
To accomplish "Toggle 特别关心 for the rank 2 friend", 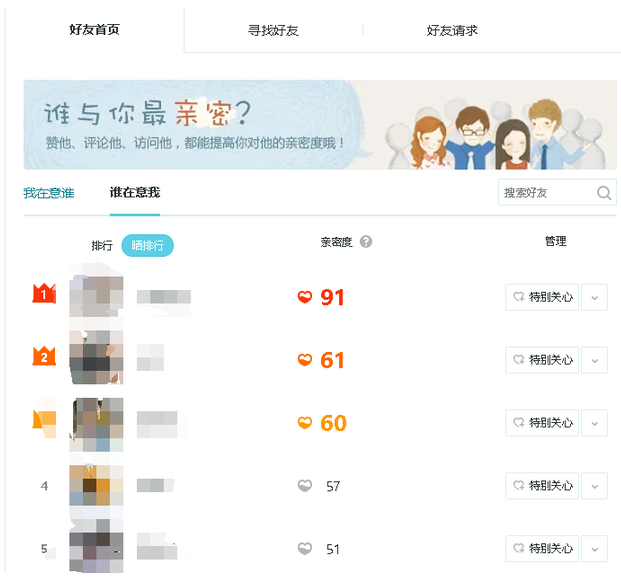I will point(542,360).
